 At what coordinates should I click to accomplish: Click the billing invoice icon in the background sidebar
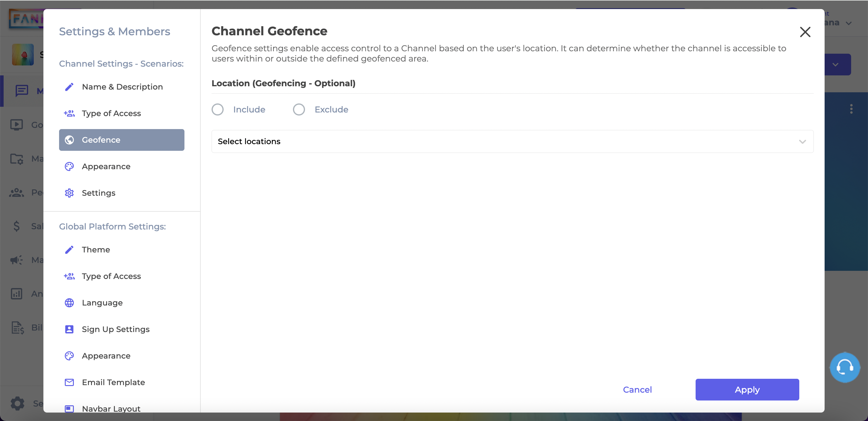pos(17,328)
